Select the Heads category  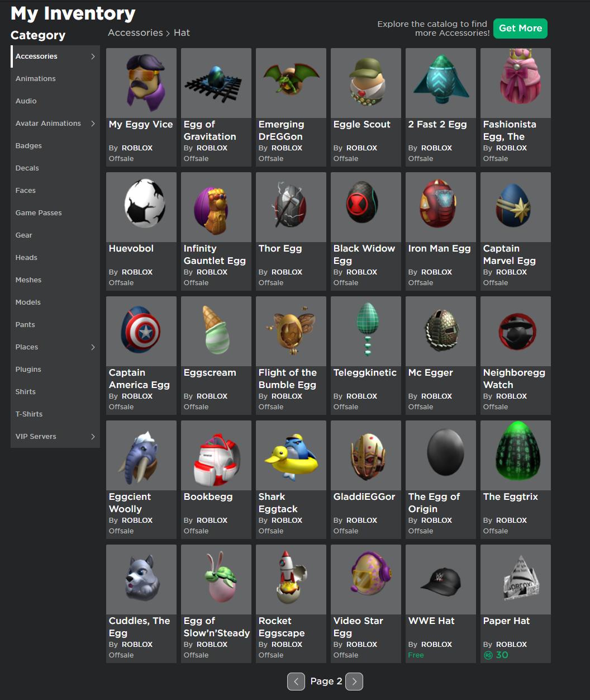tap(55, 258)
